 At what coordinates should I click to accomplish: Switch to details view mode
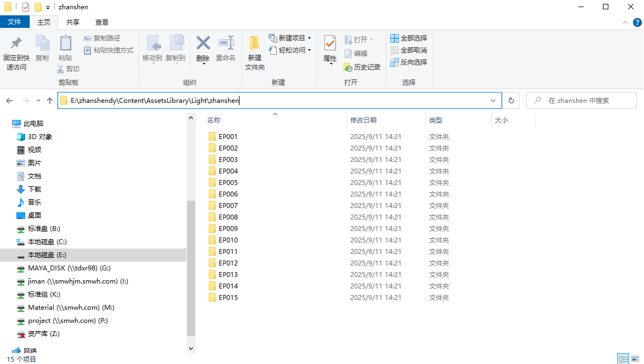click(x=623, y=359)
